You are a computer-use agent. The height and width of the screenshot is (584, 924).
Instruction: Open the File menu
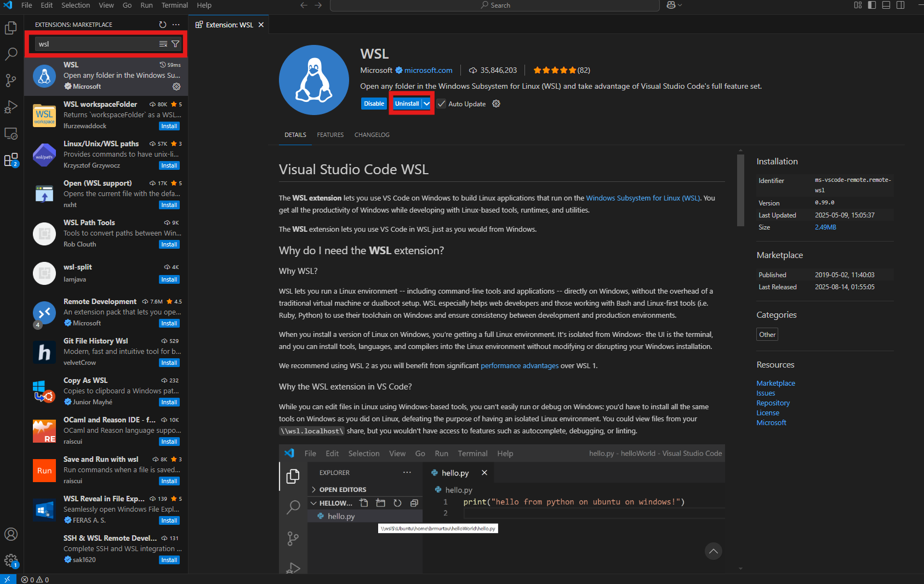point(27,5)
